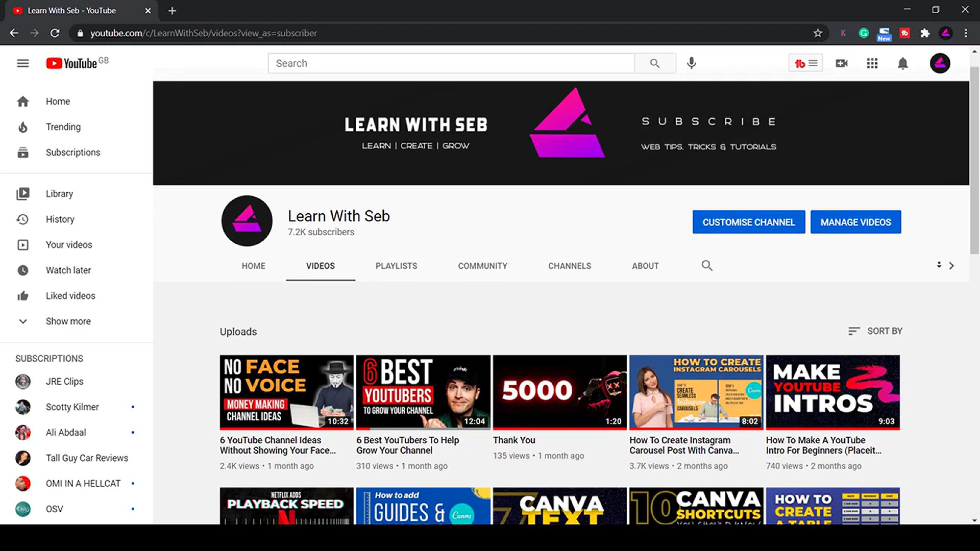Click the 'Learn With Seb - YouTube' browser tab
Screen dimensions: 980x551
(x=82, y=11)
